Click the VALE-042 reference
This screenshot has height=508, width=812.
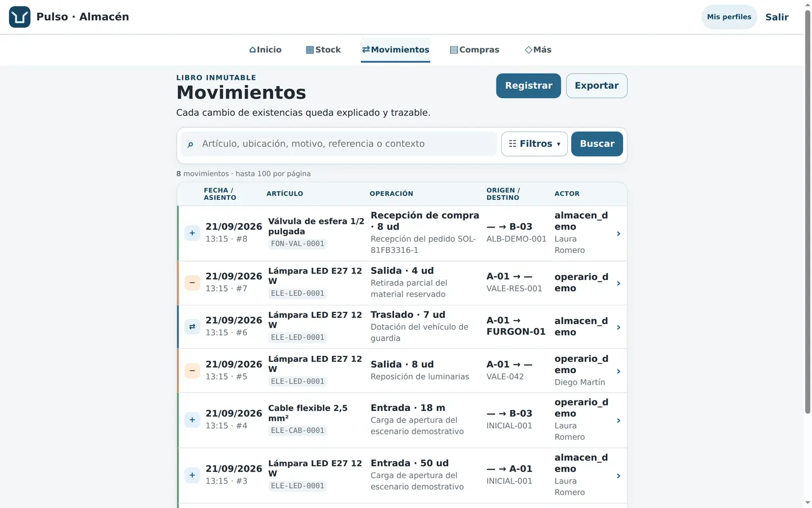[505, 376]
